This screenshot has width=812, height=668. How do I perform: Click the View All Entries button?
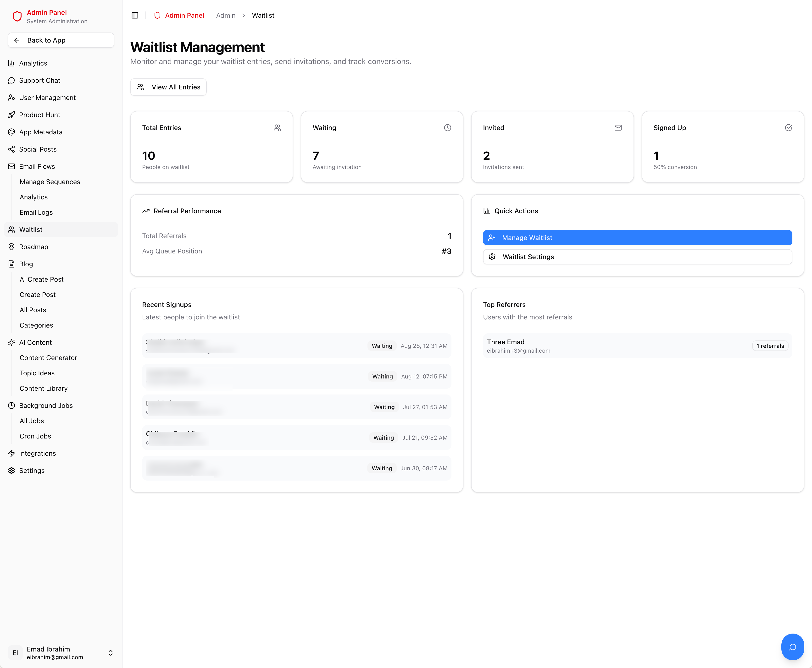tap(168, 87)
